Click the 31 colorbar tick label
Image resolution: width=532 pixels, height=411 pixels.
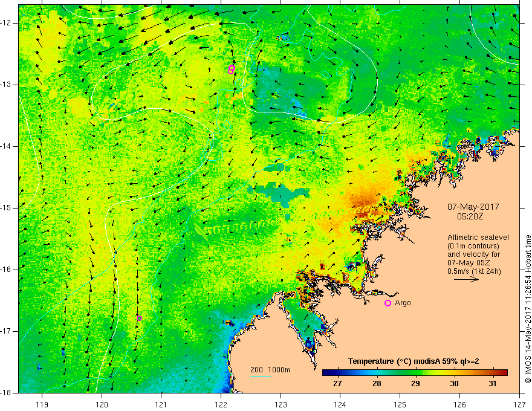point(493,384)
